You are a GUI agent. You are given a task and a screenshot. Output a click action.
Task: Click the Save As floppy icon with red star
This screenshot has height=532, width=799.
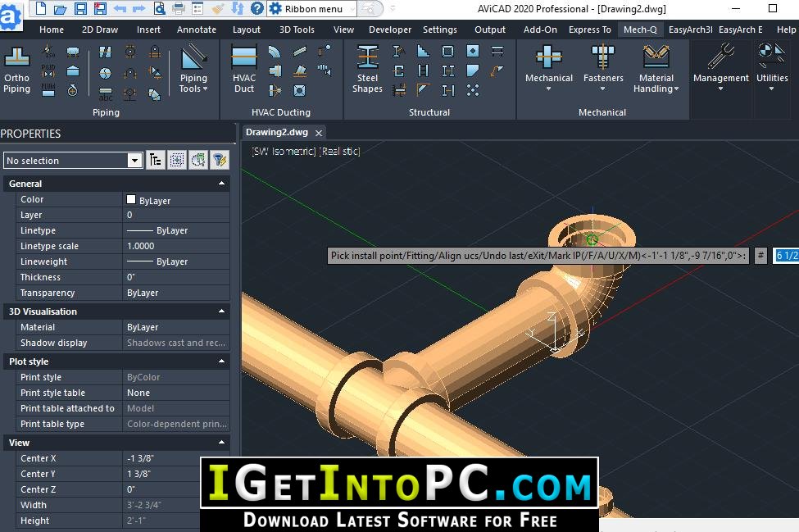click(100, 8)
